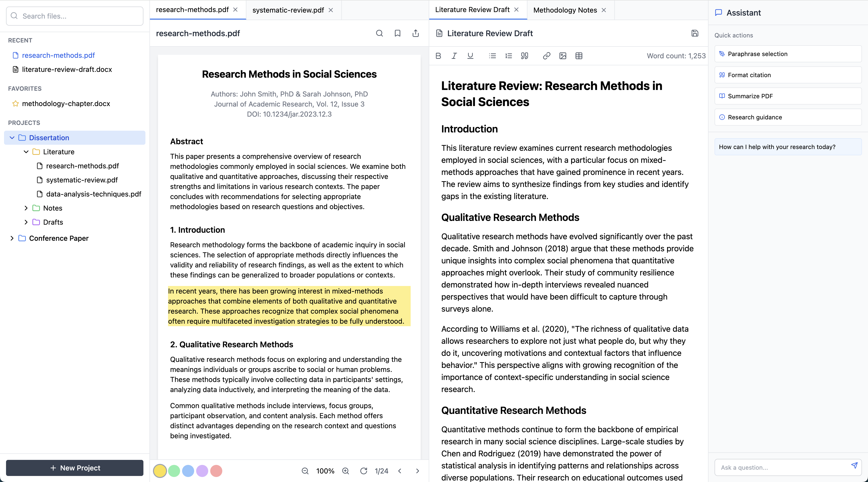The image size is (868, 482).
Task: Insert a table into the draft
Action: pyautogui.click(x=579, y=56)
